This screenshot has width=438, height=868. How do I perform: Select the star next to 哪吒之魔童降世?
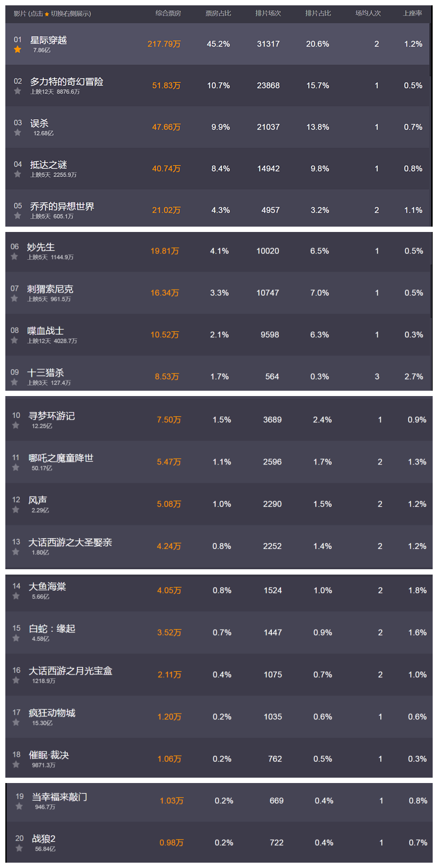click(16, 468)
